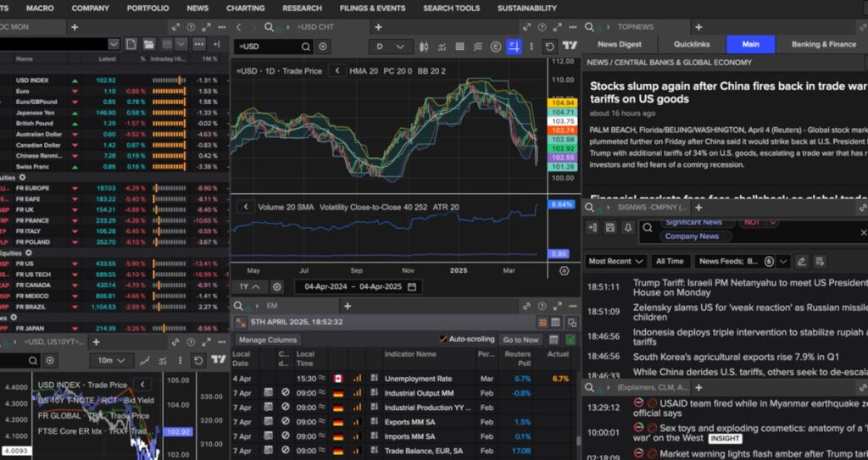The width and height of the screenshot is (868, 460).
Task: Open 10m interval dropdown in bottom-left chart
Action: coord(111,361)
